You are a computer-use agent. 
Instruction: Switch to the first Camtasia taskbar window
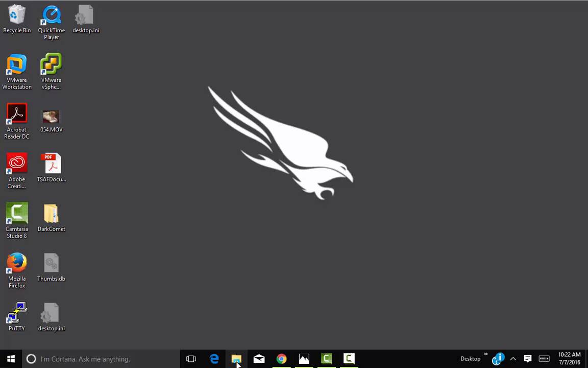pos(327,359)
